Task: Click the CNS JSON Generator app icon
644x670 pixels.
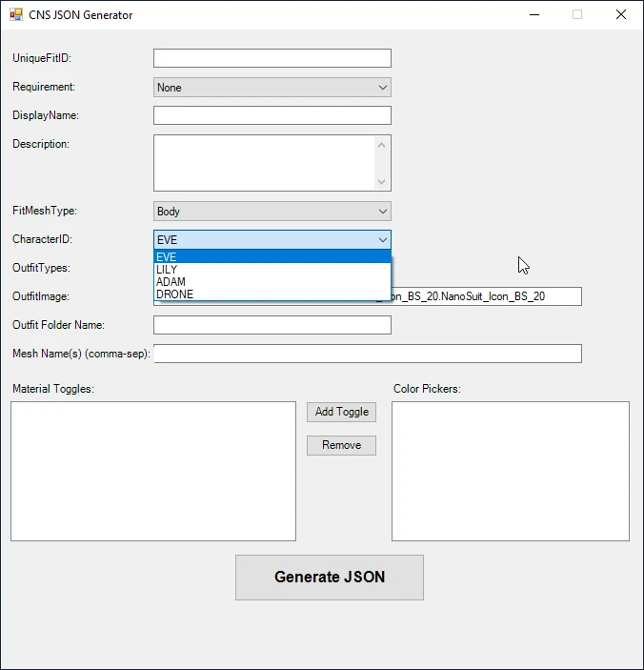Action: 15,15
